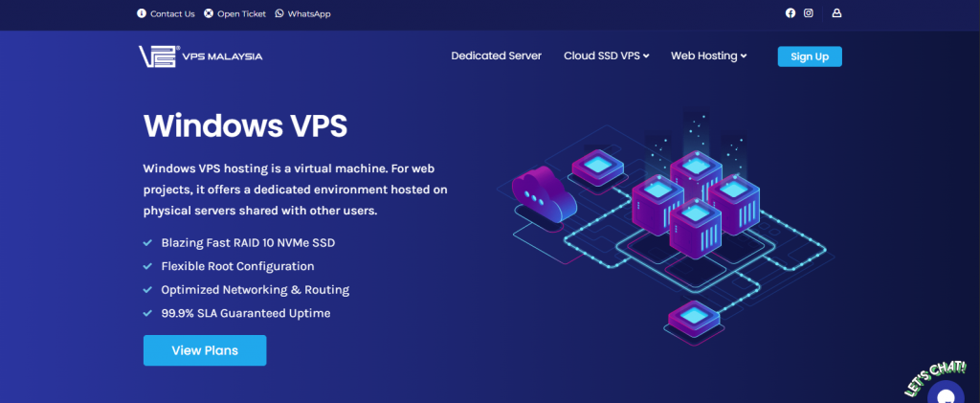Click the View Plans button
Screen dimensions: 980x403
pos(205,350)
